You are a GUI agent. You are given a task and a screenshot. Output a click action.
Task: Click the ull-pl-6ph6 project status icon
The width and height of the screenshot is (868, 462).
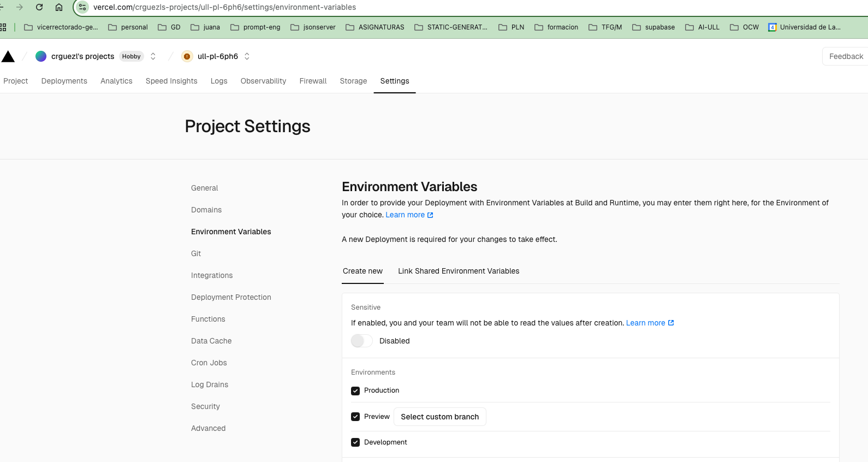point(187,56)
